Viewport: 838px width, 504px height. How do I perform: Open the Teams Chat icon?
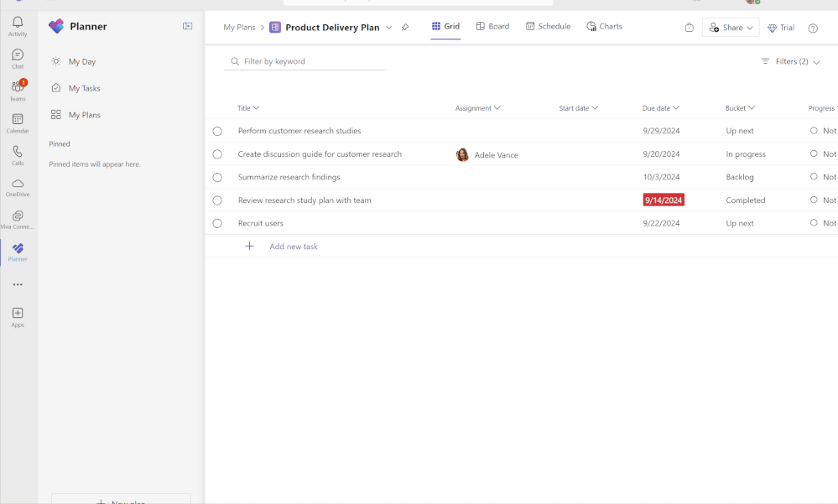[18, 56]
